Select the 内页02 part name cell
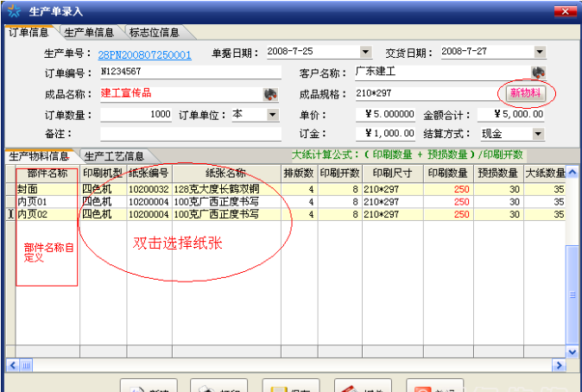This screenshot has height=392, width=582. coord(47,214)
